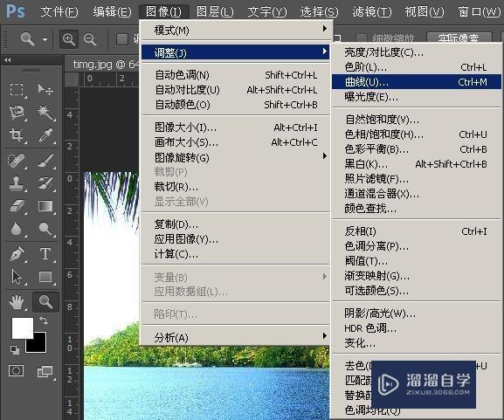This screenshot has height=420, width=504.
Task: Select the Path Selection tool
Action: point(17,277)
